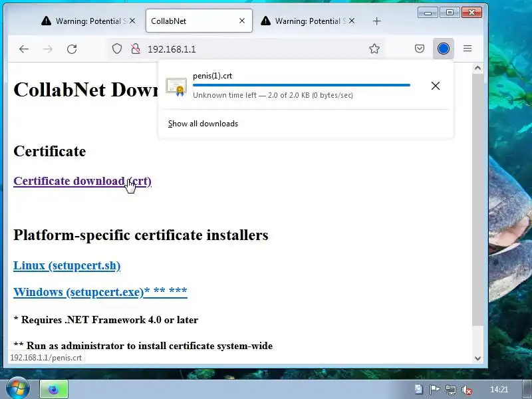Click the muted volume tray icon
The height and width of the screenshot is (399, 532).
click(467, 390)
